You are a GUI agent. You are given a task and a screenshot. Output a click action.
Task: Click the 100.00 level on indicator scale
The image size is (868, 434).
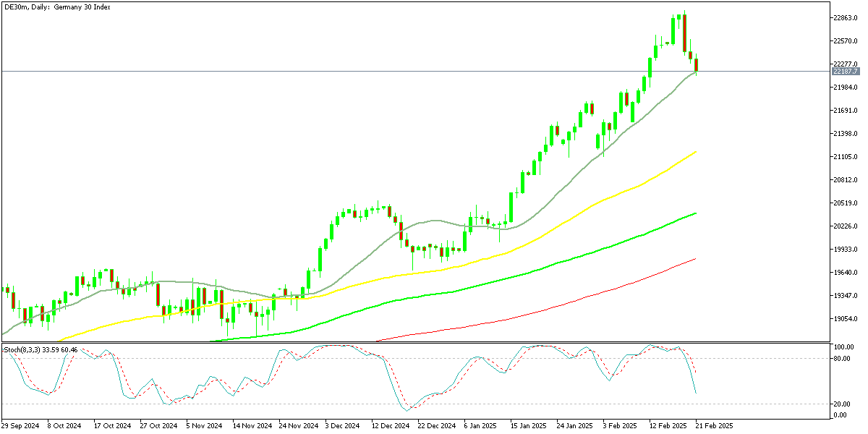click(x=843, y=346)
